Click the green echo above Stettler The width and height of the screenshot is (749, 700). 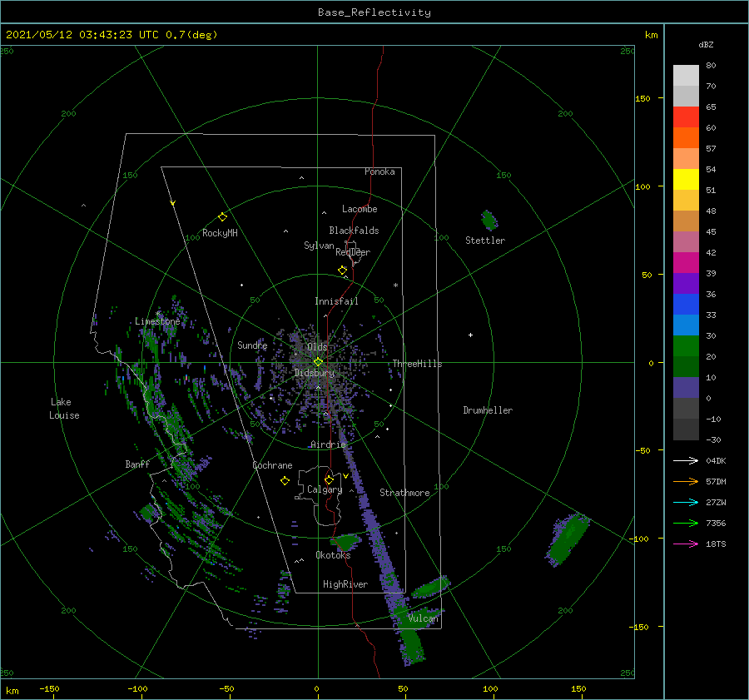tap(489, 221)
